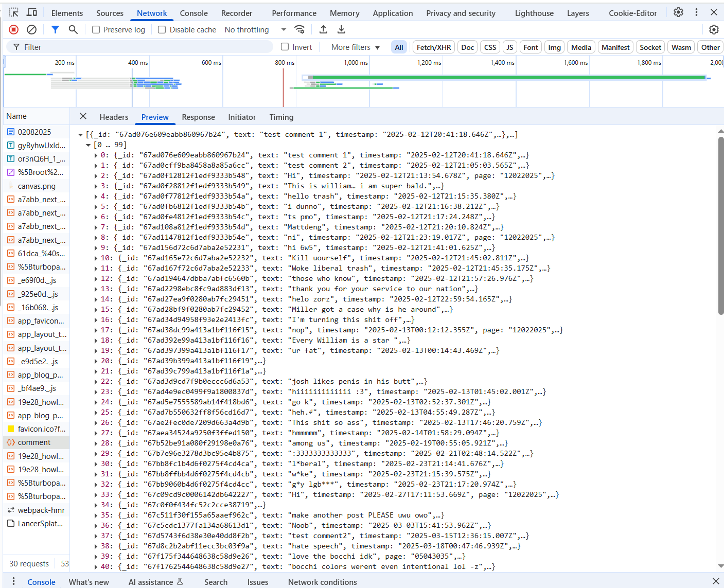Enable the Preserve log checkbox
The height and width of the screenshot is (588, 724).
click(x=96, y=30)
